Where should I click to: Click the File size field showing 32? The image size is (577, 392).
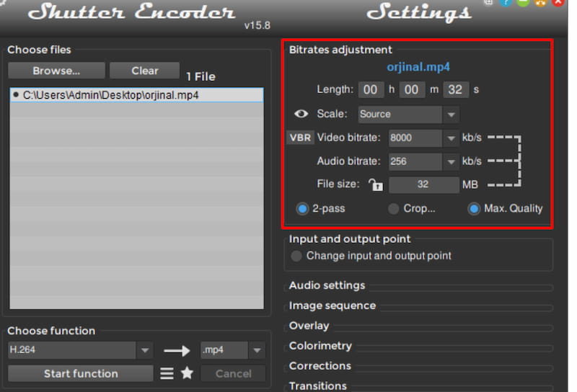point(423,185)
